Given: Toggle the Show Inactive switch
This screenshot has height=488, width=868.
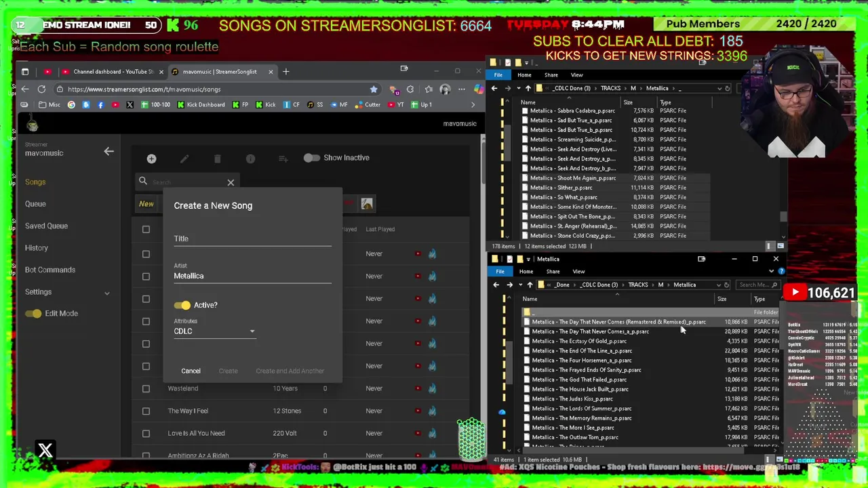Looking at the screenshot, I should [311, 158].
